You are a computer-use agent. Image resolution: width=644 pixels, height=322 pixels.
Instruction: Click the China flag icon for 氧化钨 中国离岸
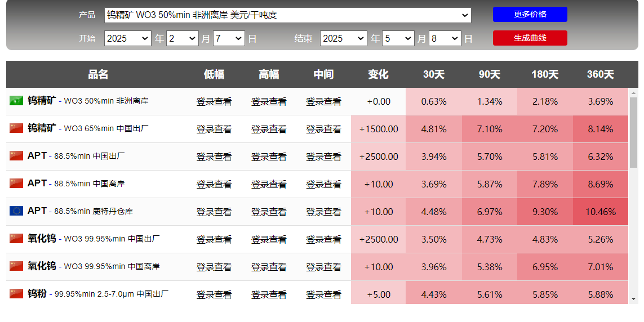coord(16,265)
